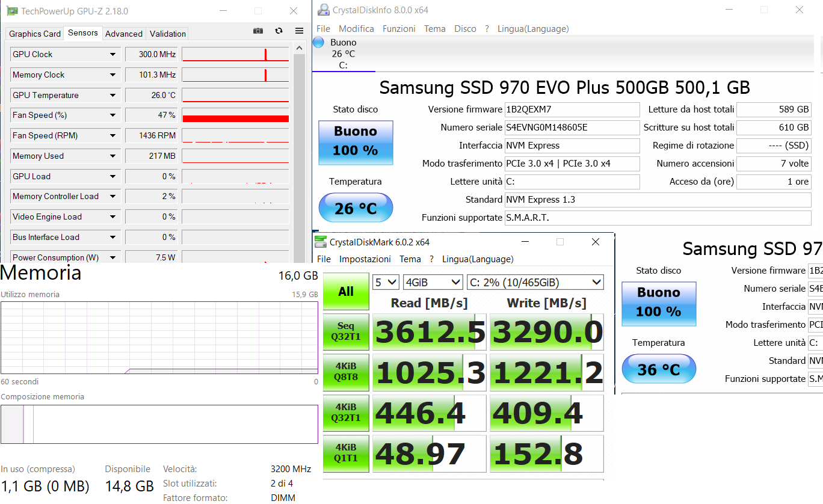The height and width of the screenshot is (504, 823).
Task: Open the Video Engine Load dropdown
Action: [x=113, y=217]
